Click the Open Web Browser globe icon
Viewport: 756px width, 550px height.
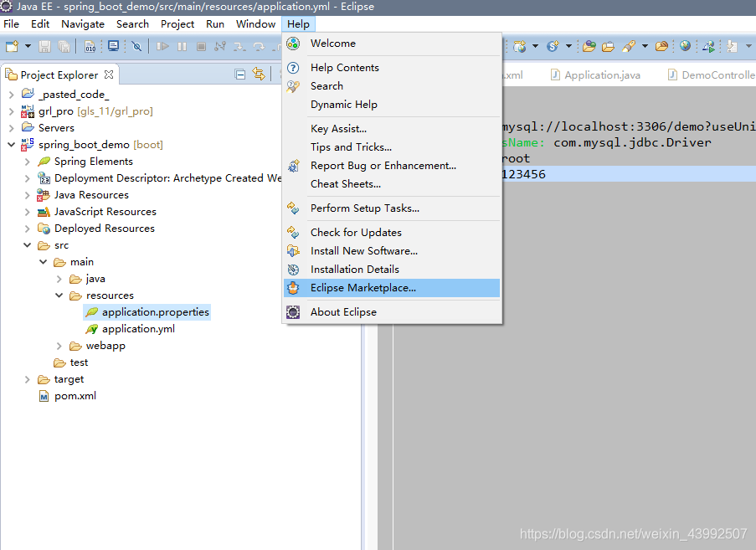685,46
